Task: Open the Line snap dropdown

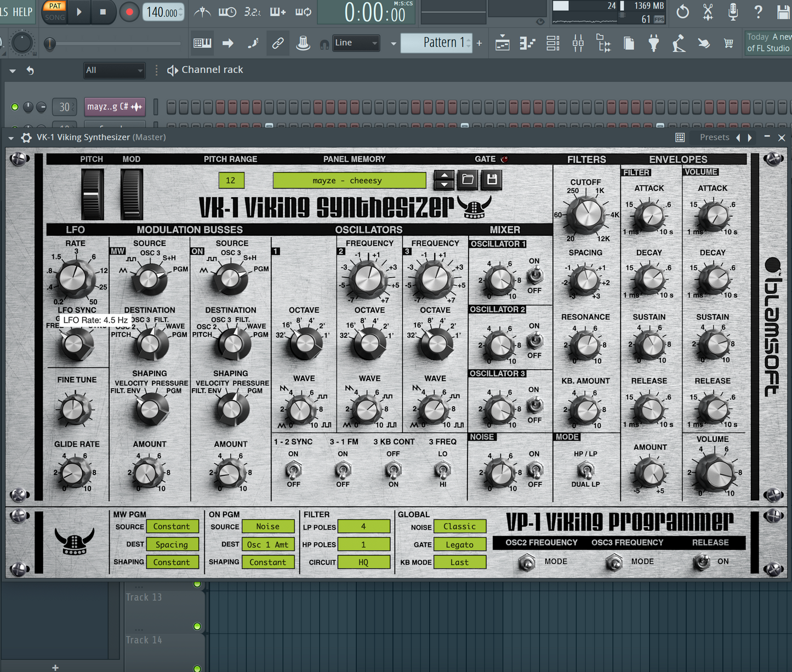Action: point(356,43)
